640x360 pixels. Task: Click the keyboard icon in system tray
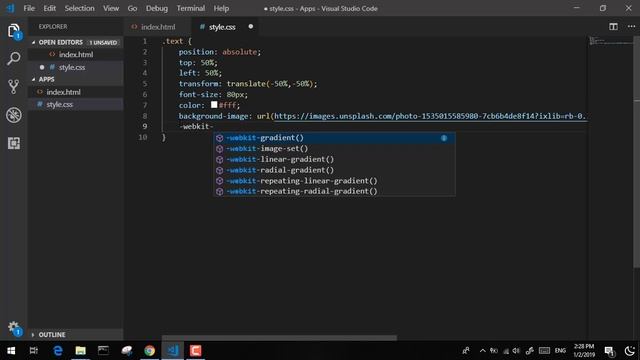pyautogui.click(x=544, y=351)
